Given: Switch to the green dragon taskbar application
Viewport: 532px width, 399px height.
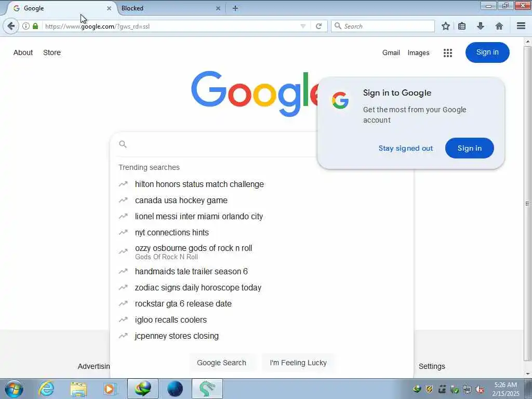Looking at the screenshot, I should [x=207, y=389].
